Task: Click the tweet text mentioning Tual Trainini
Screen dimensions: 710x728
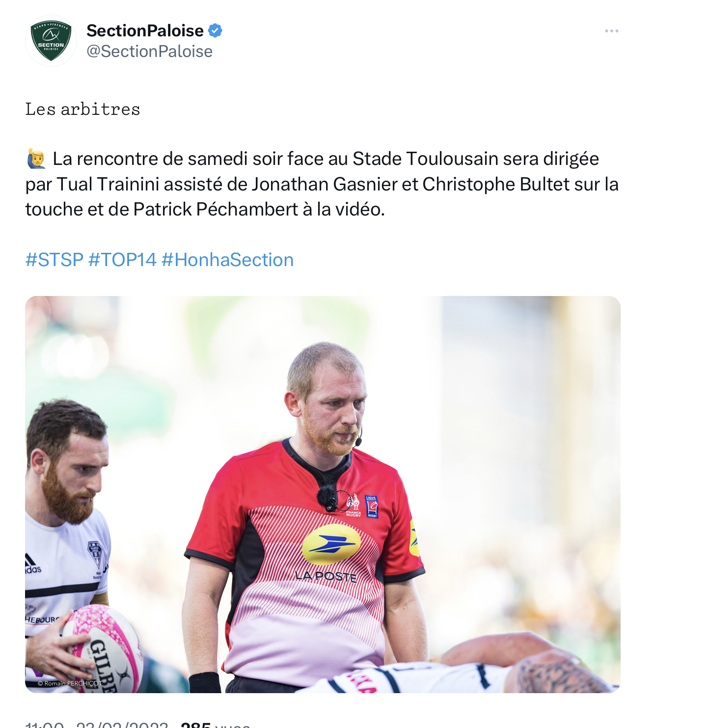Action: click(322, 184)
